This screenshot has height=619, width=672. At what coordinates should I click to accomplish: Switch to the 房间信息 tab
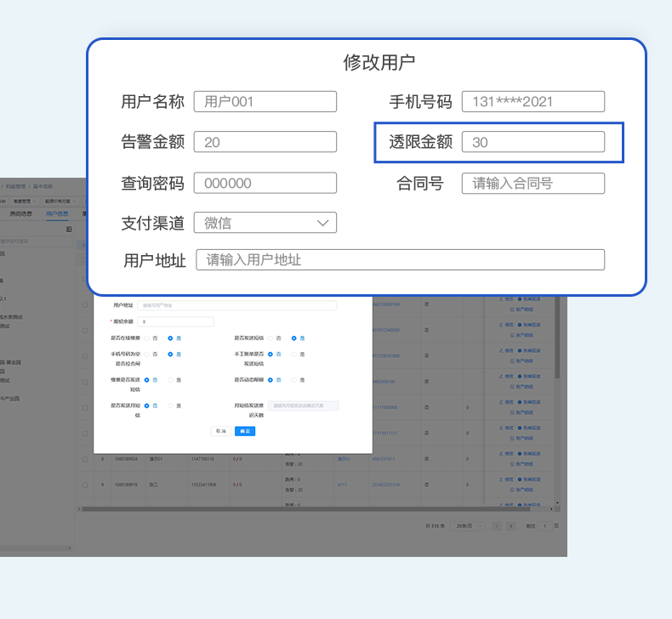pos(21,214)
